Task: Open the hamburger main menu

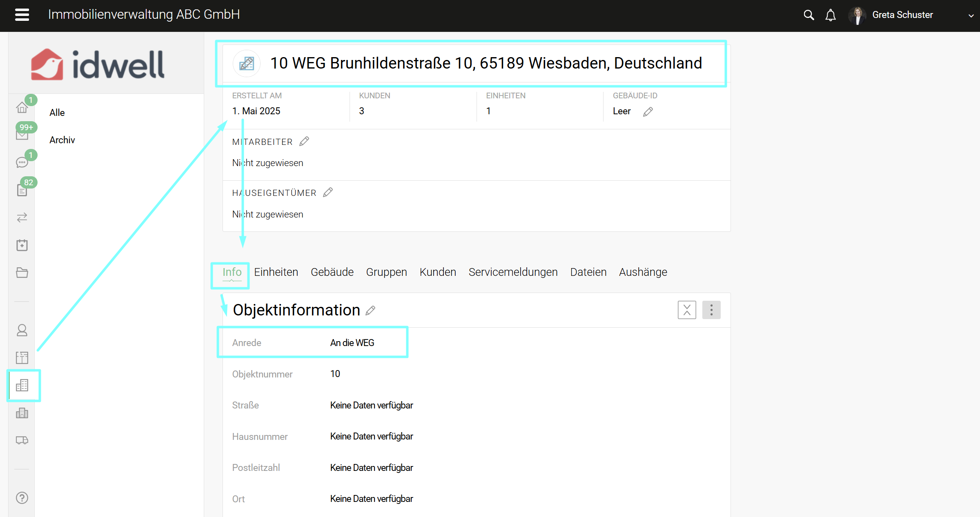Action: pos(22,15)
